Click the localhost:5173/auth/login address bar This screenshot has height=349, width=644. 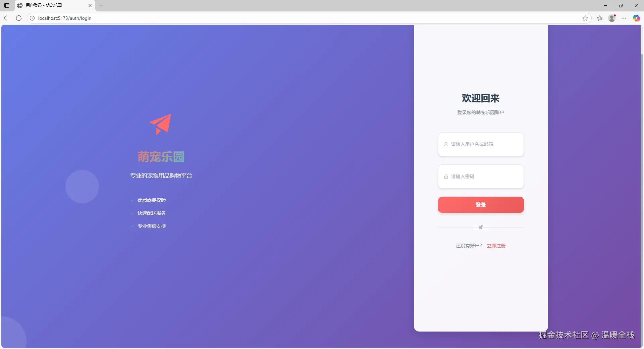302,18
